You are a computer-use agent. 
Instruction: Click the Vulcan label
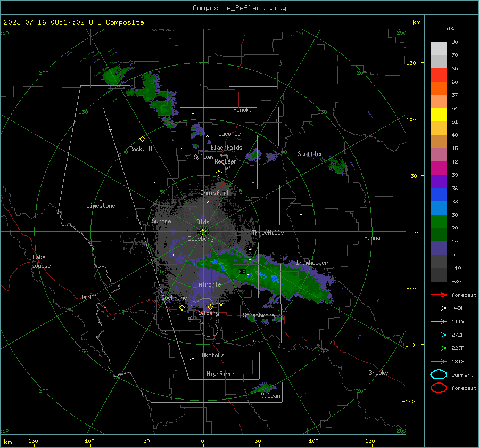click(x=271, y=396)
